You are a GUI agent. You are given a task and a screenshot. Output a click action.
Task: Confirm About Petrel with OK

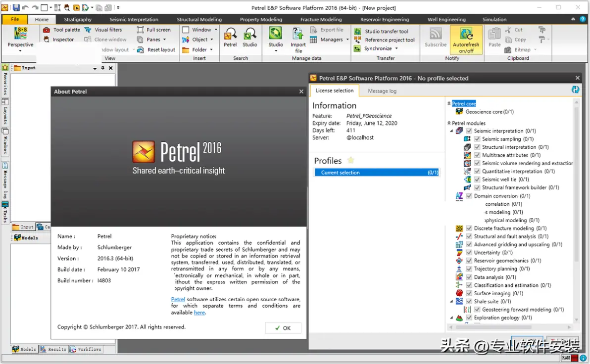283,328
